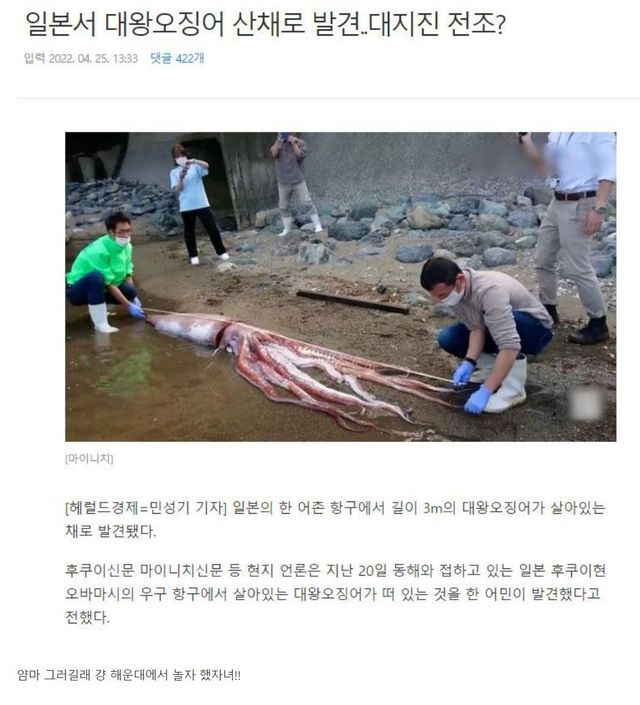640x705 pixels.
Task: Click the first paragraph mentioning 길이 3m
Action: coord(335,519)
